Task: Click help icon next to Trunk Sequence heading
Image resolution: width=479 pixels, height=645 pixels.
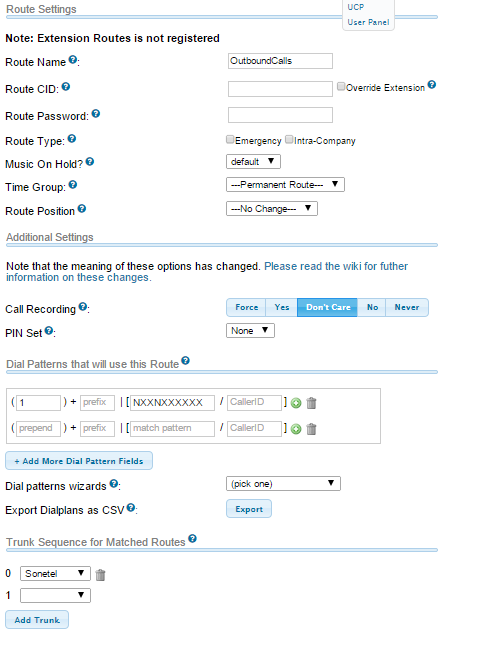Action: [x=192, y=538]
